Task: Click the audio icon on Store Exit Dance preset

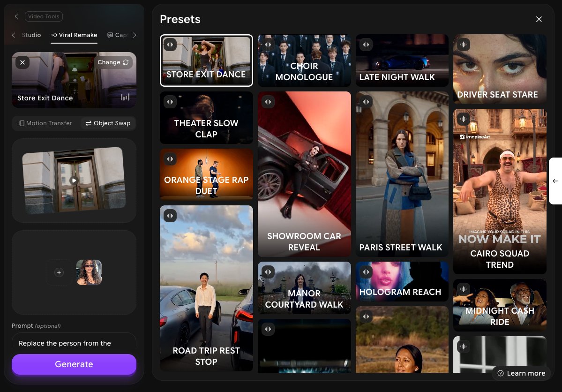Action: click(170, 45)
